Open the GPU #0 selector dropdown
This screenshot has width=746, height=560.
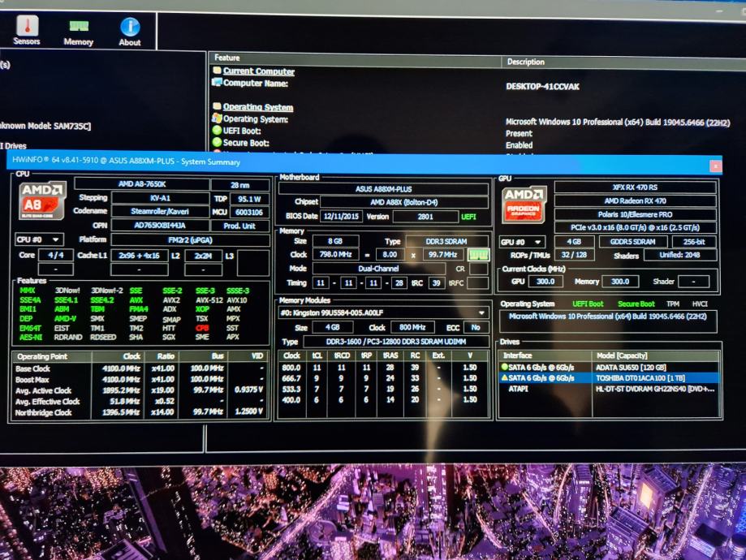pos(523,242)
